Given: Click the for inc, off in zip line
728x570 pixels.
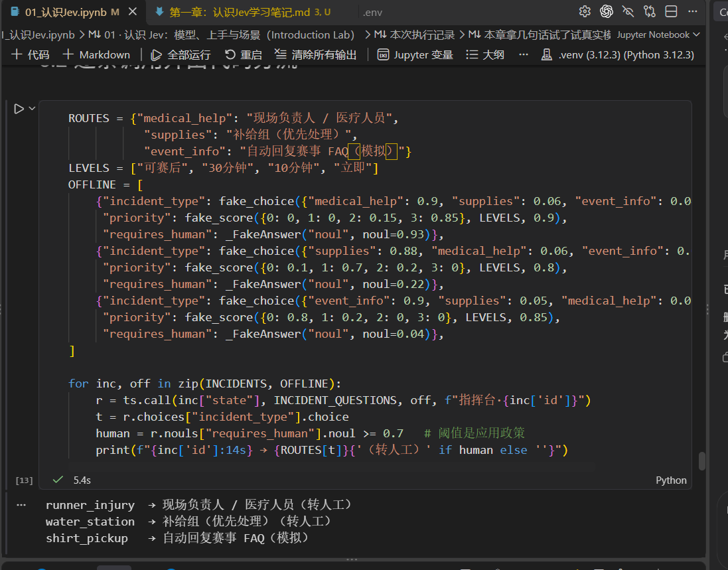Looking at the screenshot, I should (205, 384).
